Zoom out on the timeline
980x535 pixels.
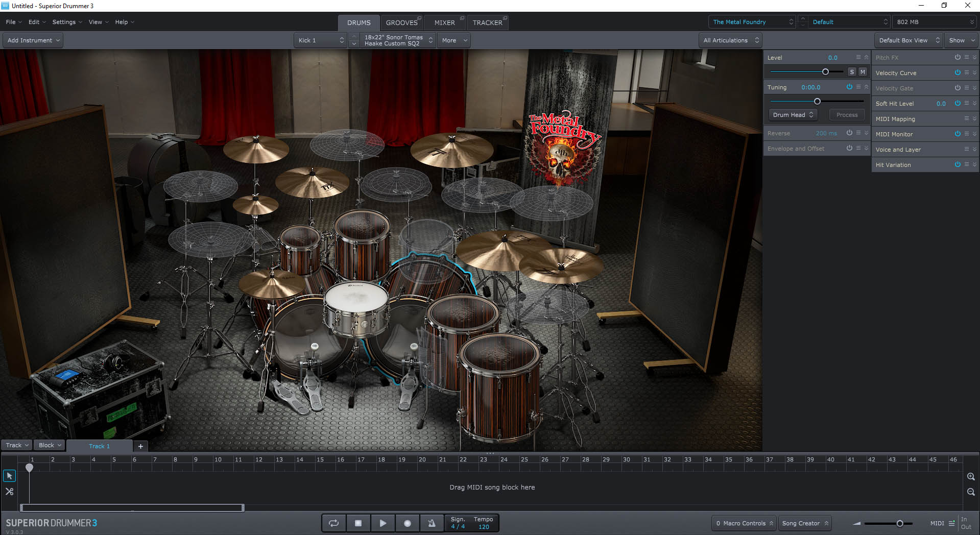click(971, 492)
